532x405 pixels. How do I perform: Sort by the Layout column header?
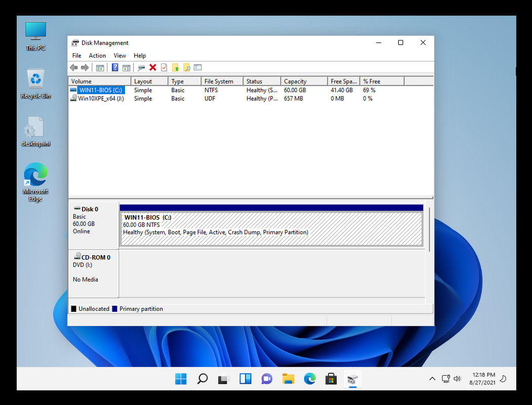click(x=150, y=82)
